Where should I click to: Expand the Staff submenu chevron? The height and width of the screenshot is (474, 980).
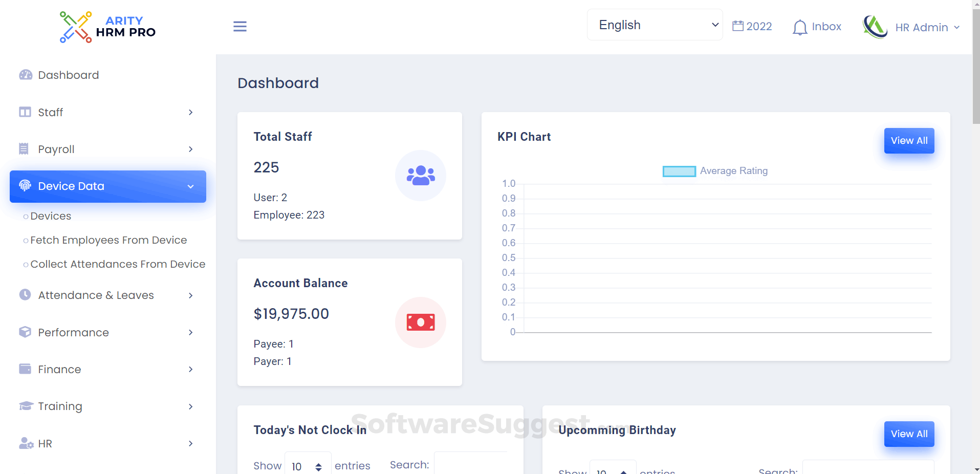coord(190,112)
